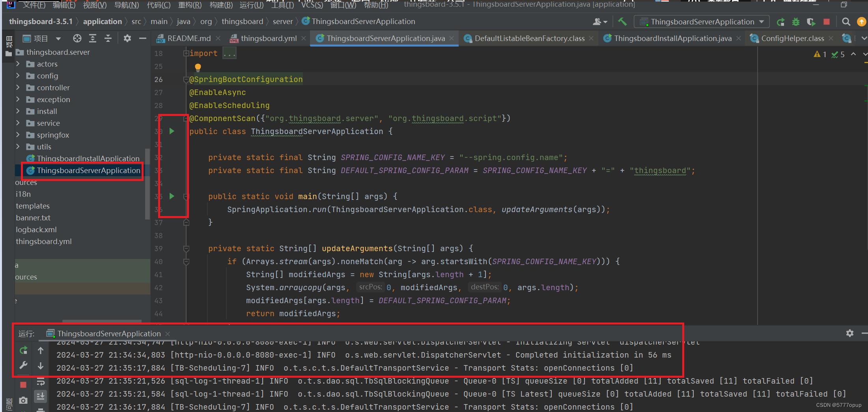Go to previous highlighted problem arrow

pyautogui.click(x=853, y=54)
